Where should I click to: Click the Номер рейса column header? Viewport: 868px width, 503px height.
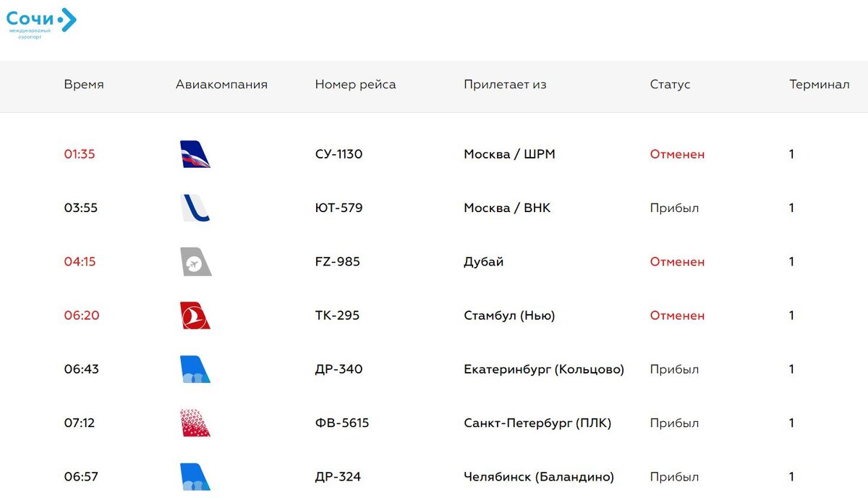(355, 85)
